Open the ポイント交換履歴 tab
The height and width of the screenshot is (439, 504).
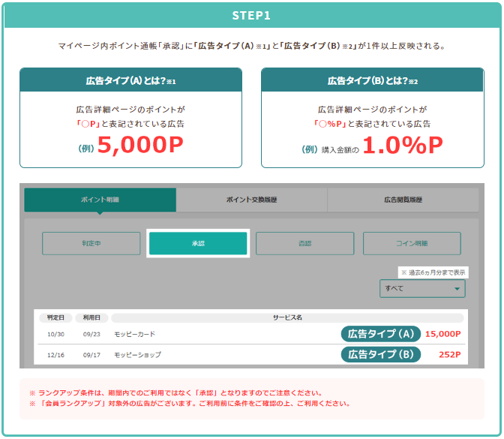[x=251, y=200]
